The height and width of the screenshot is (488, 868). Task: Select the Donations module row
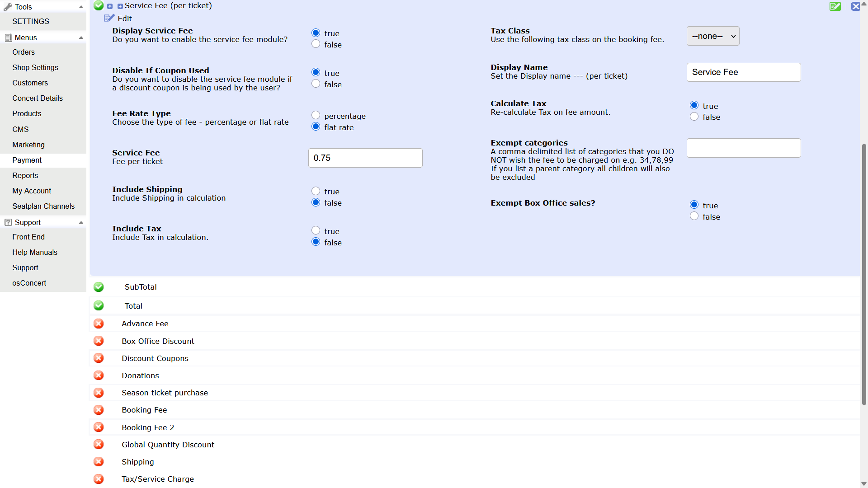tap(475, 375)
